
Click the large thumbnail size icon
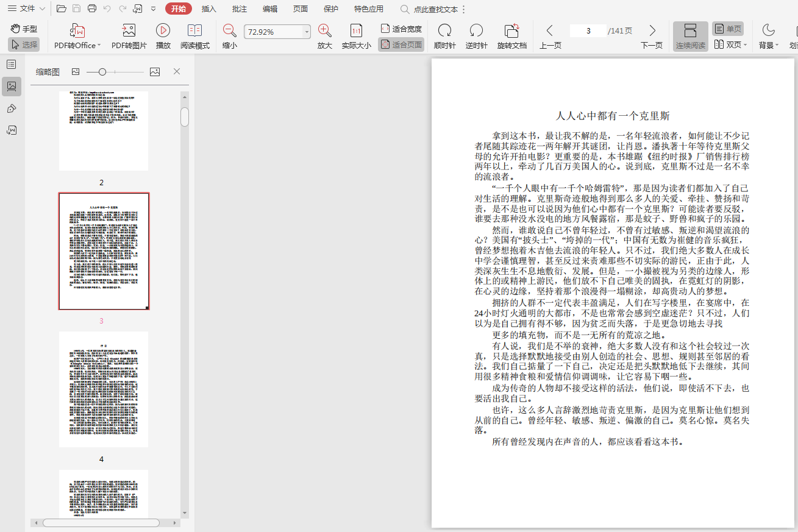pos(155,72)
